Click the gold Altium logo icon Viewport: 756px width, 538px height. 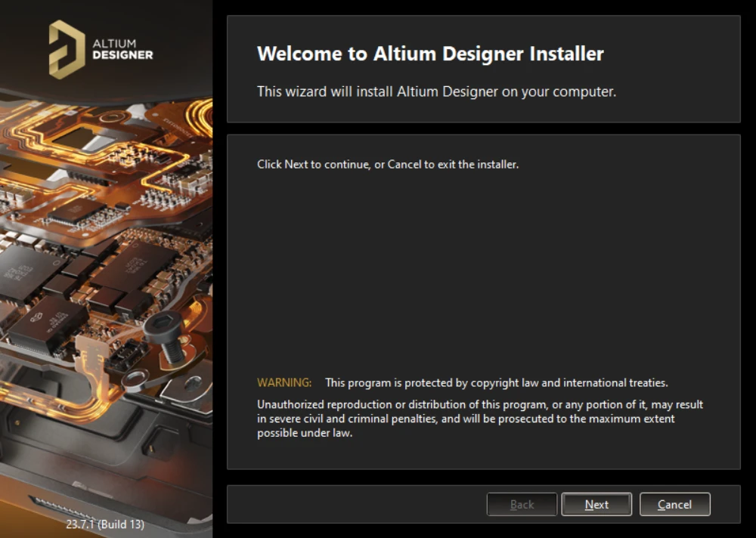point(67,49)
